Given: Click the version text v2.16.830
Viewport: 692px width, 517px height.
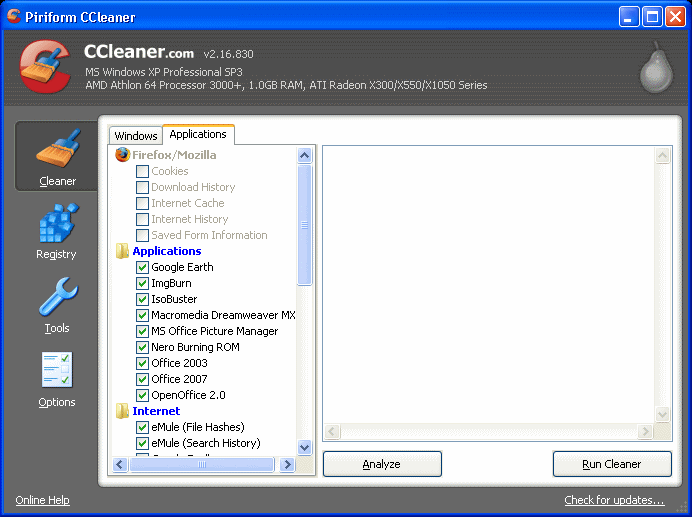Looking at the screenshot, I should coord(229,54).
